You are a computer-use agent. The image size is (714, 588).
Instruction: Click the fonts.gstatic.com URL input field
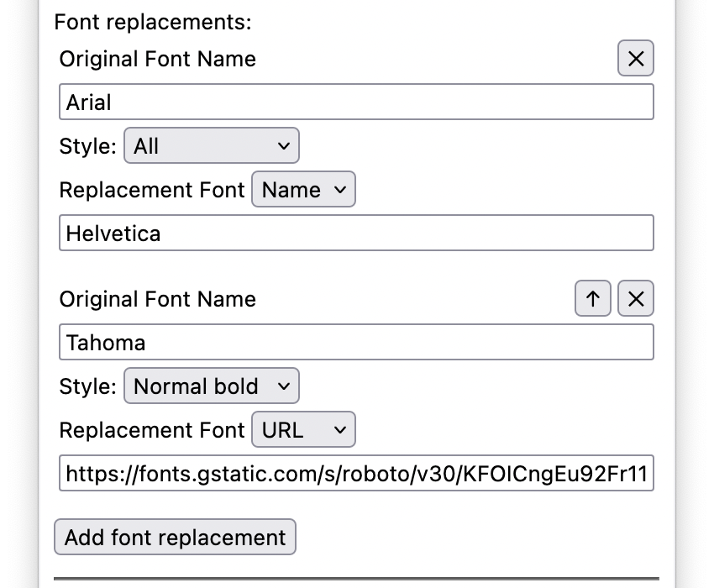point(356,474)
